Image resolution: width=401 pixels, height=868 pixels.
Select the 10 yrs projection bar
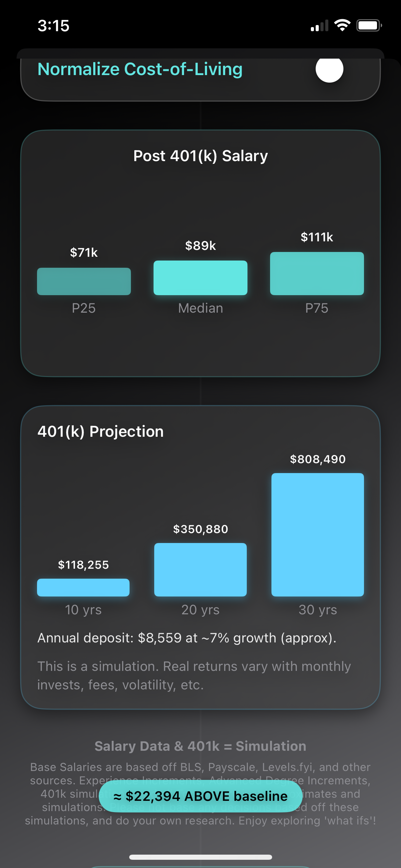pyautogui.click(x=83, y=588)
